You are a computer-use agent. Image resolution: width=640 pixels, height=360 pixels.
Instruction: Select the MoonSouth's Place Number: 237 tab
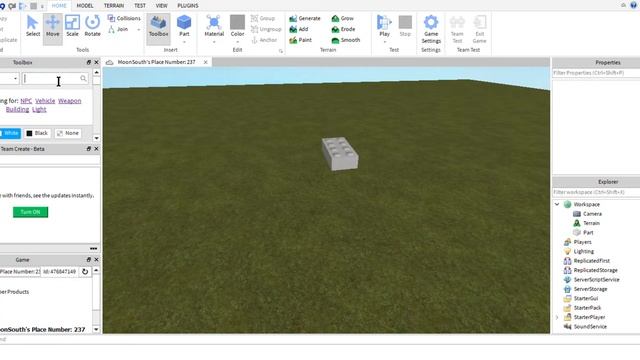[x=157, y=62]
